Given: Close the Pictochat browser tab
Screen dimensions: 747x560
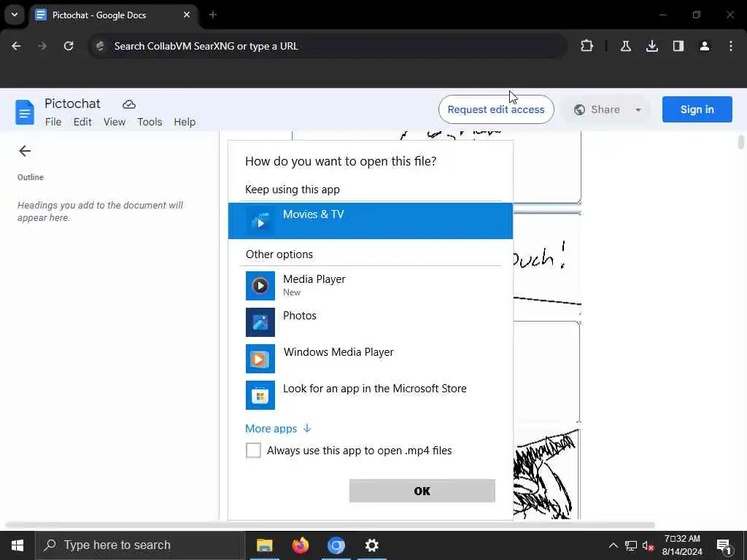Looking at the screenshot, I should click(187, 15).
